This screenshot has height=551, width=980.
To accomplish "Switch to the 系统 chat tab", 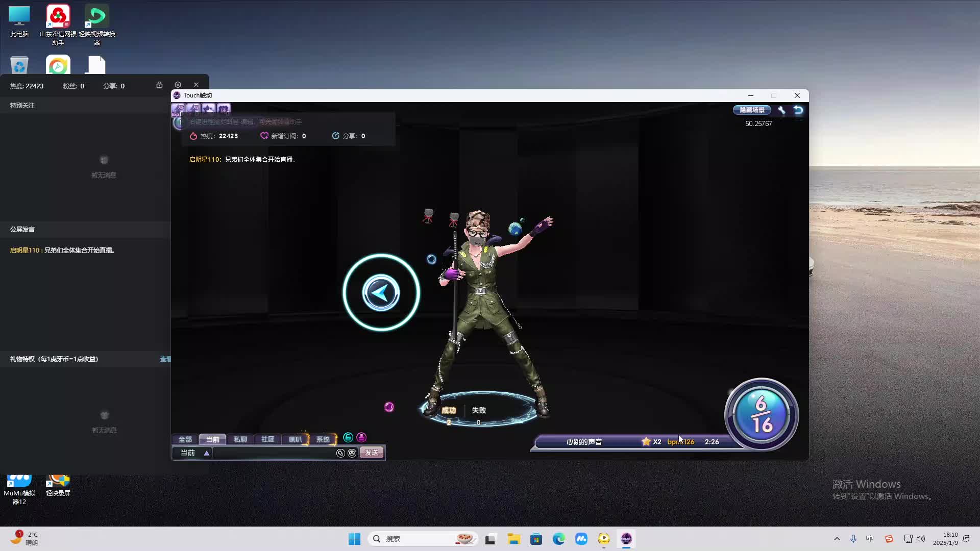I will coord(323,439).
